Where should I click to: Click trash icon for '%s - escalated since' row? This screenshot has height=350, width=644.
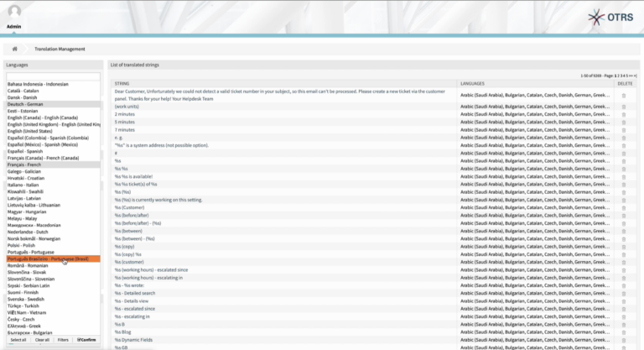point(624,309)
